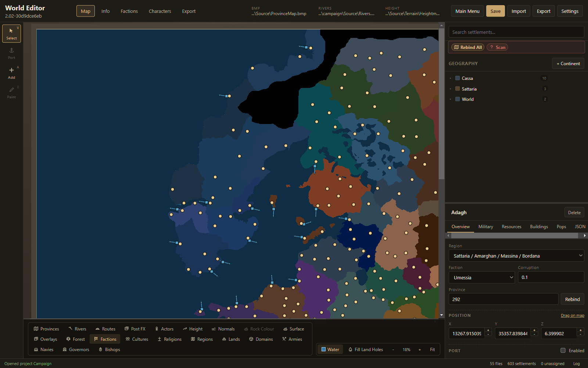Open the Pops tab

pyautogui.click(x=562, y=227)
